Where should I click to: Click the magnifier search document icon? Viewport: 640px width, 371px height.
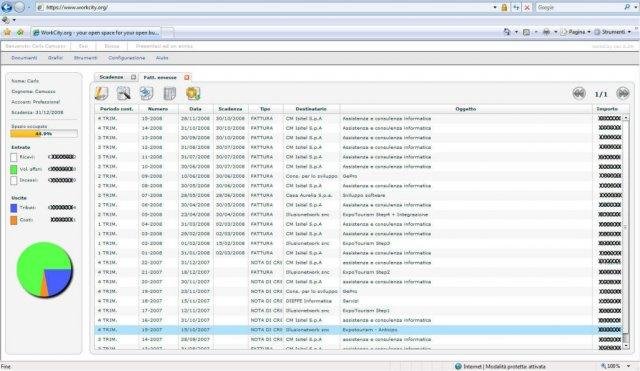coord(124,93)
